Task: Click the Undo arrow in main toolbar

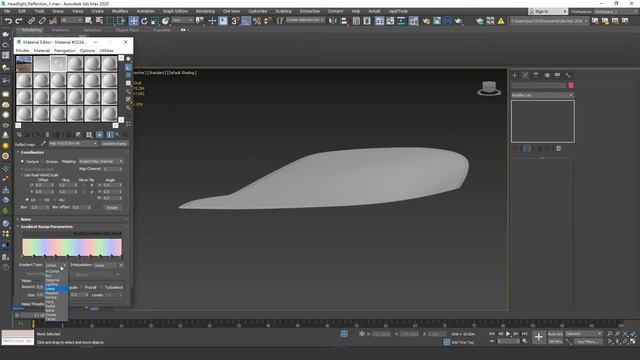Action: [8, 21]
